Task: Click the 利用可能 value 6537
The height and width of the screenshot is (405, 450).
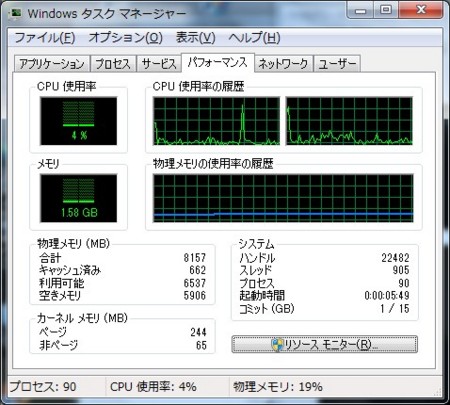Action: (x=195, y=283)
